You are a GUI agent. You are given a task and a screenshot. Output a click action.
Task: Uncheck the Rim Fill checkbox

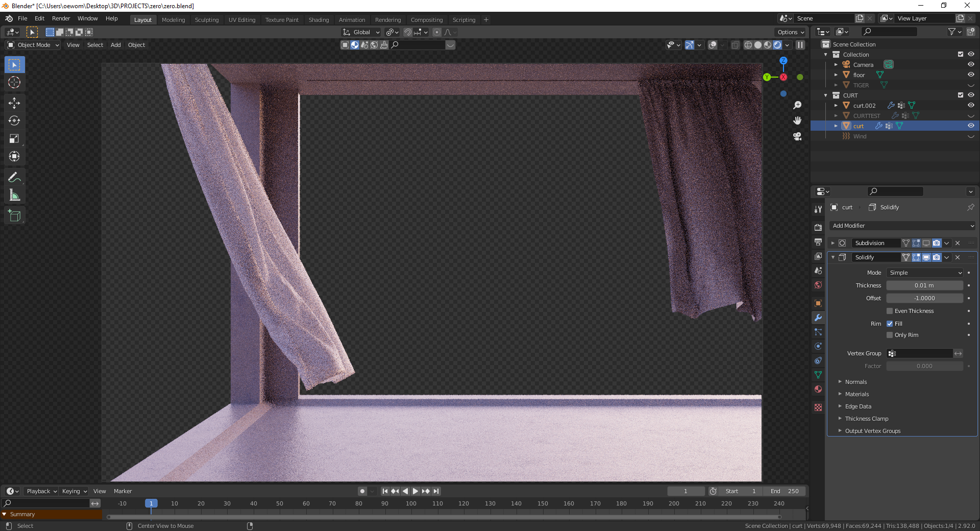(x=890, y=324)
